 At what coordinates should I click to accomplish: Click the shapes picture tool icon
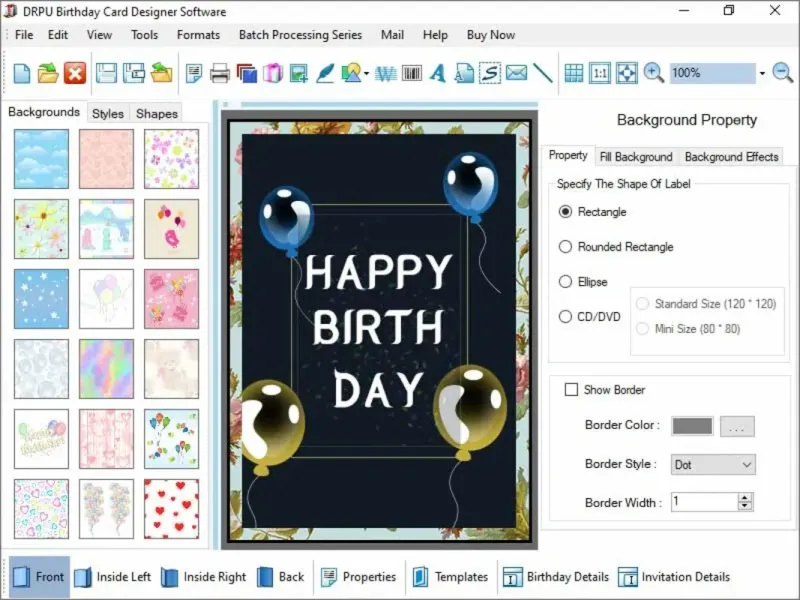(351, 73)
